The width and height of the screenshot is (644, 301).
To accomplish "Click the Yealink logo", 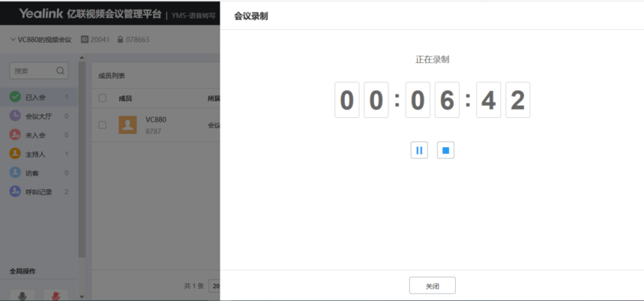I will click(x=41, y=14).
